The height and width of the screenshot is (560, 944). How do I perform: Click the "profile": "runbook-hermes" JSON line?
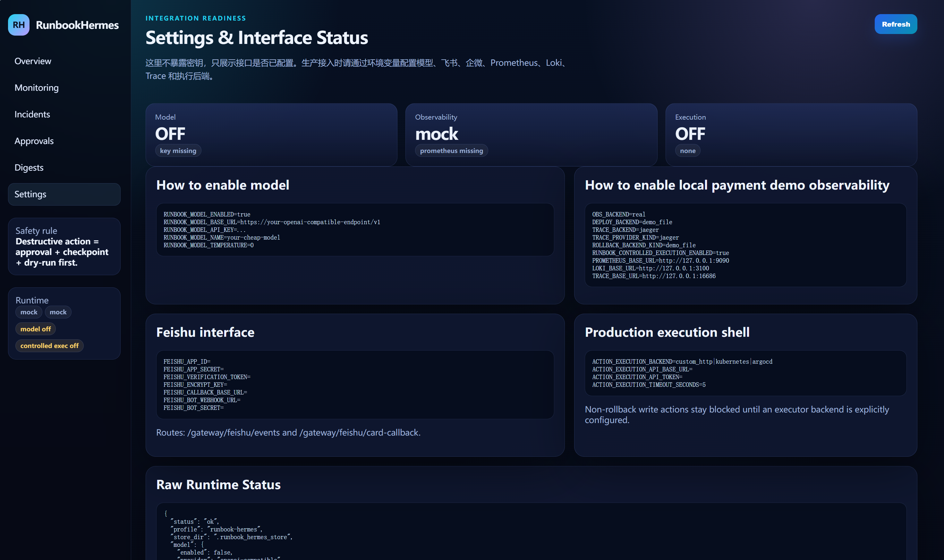point(216,530)
